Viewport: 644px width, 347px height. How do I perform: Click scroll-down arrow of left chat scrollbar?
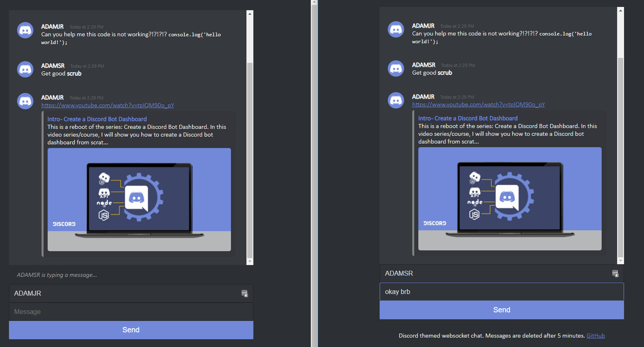(x=250, y=261)
